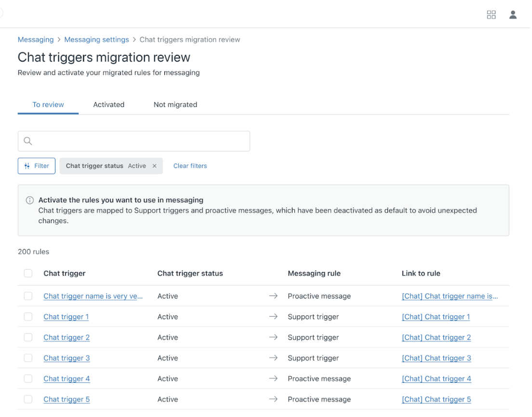Open the Filter button
Screen dimensions: 532x417
37,166
